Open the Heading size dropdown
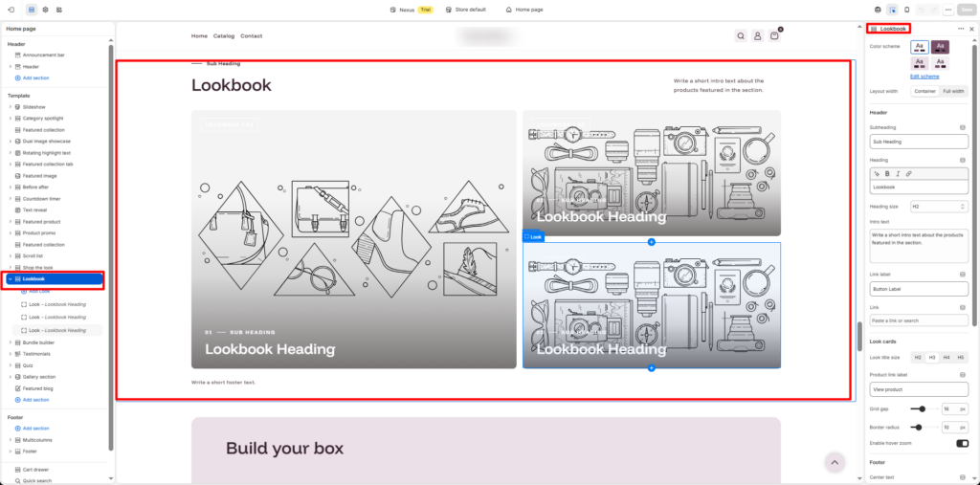This screenshot has height=485, width=980. (939, 207)
